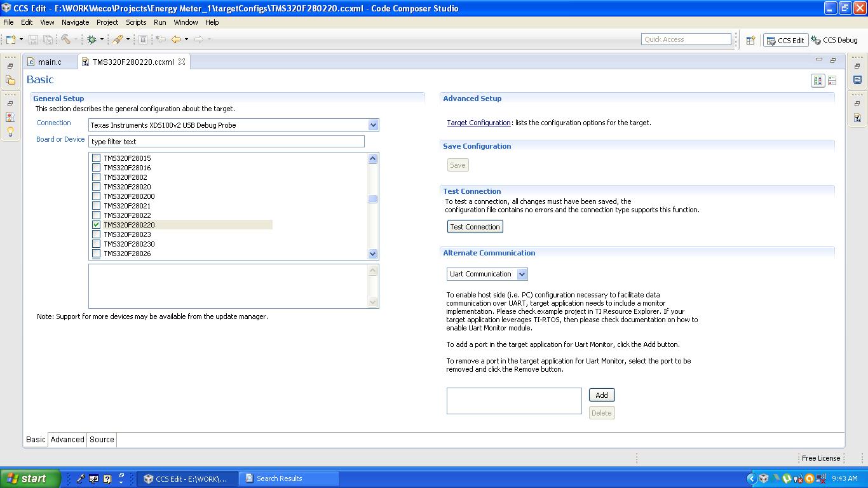Viewport: 868px width, 488px height.
Task: Open the lightbulb view in left sidebar
Action: [x=10, y=132]
